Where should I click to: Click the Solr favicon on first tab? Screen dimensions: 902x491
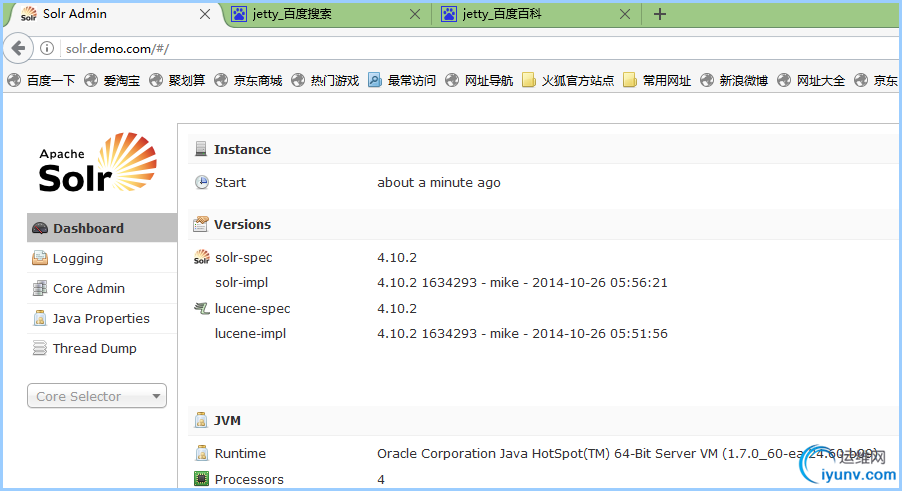point(28,14)
